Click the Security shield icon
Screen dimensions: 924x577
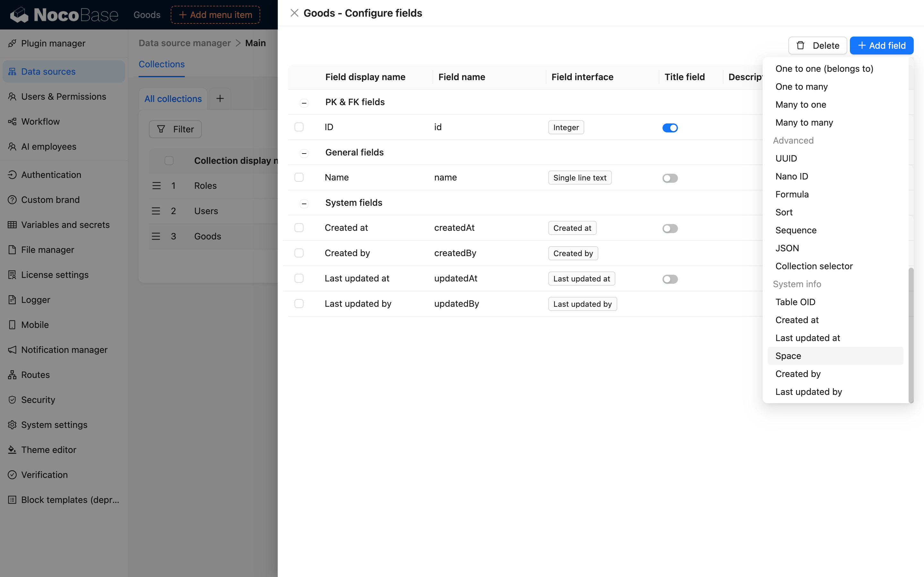pyautogui.click(x=12, y=400)
